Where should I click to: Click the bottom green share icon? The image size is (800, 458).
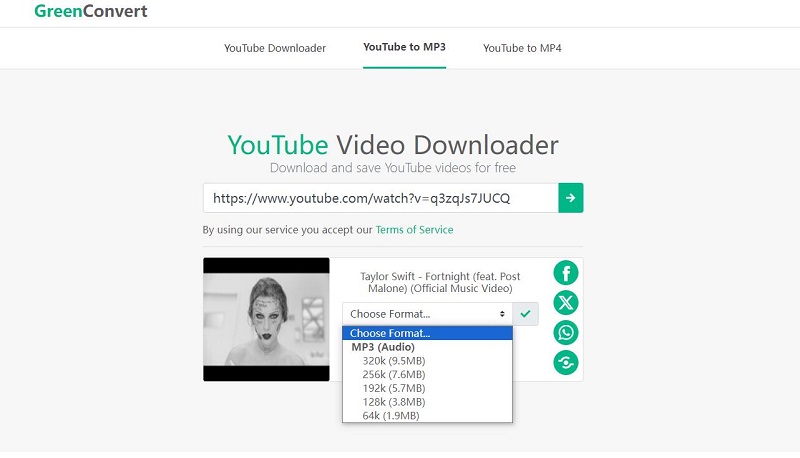[x=566, y=363]
